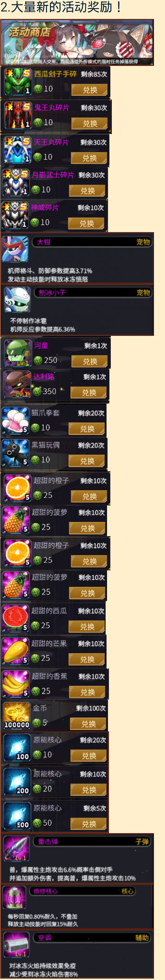Redeem 西瓜剑子手碎 with 兑换 button
This screenshot has width=165, height=980.
90,90
